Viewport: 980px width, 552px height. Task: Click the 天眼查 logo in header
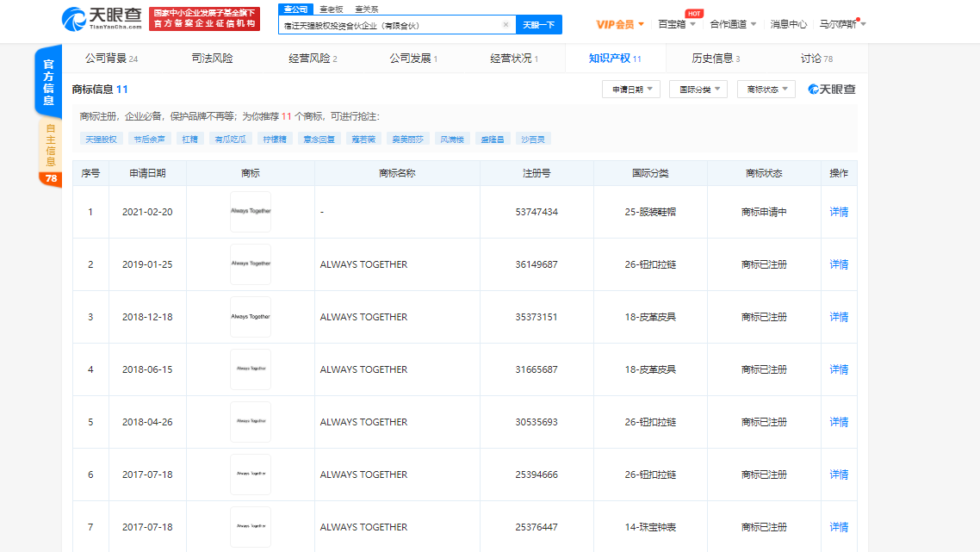coord(101,18)
